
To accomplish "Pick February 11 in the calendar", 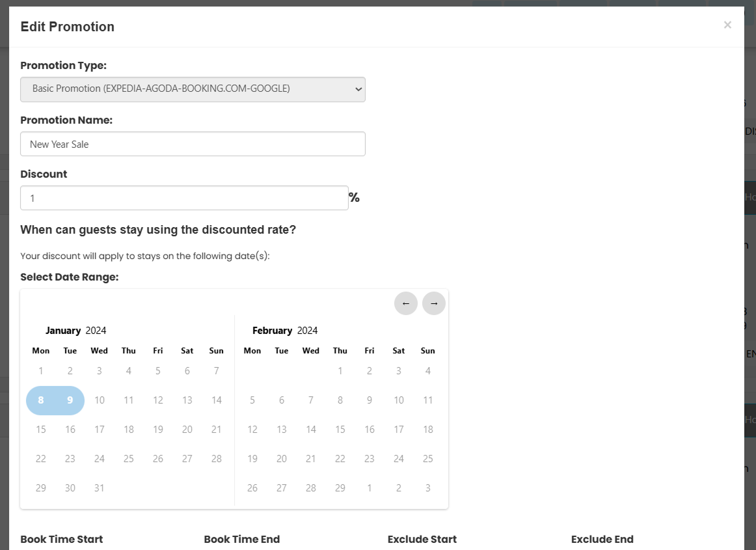I will [x=427, y=400].
